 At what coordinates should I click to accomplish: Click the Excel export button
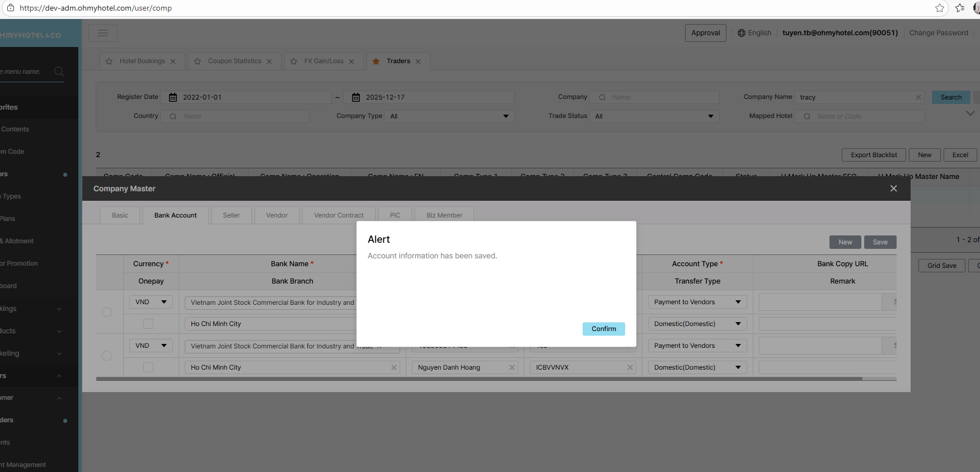pyautogui.click(x=960, y=155)
